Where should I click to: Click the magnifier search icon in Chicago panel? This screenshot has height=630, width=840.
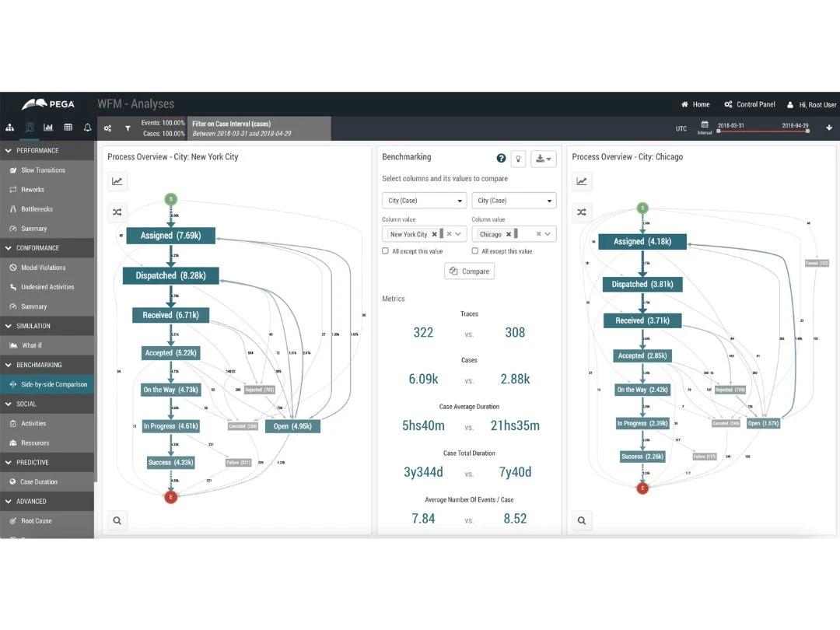[581, 520]
